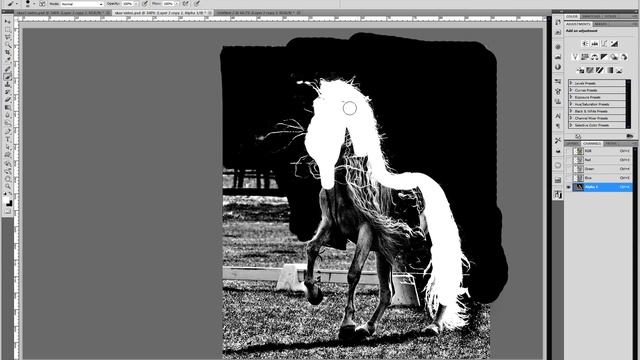Toggle visibility of the Blue channel

click(569, 178)
